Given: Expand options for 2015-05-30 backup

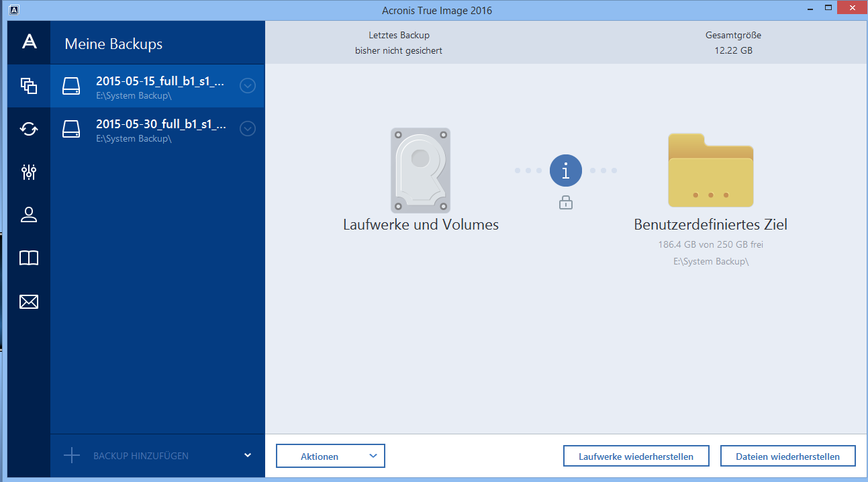Looking at the screenshot, I should tap(248, 128).
